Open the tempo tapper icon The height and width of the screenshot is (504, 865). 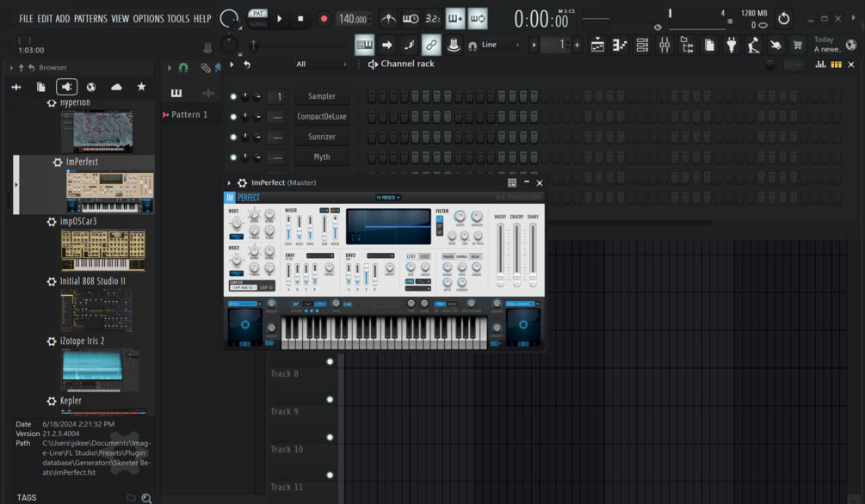[x=754, y=46]
